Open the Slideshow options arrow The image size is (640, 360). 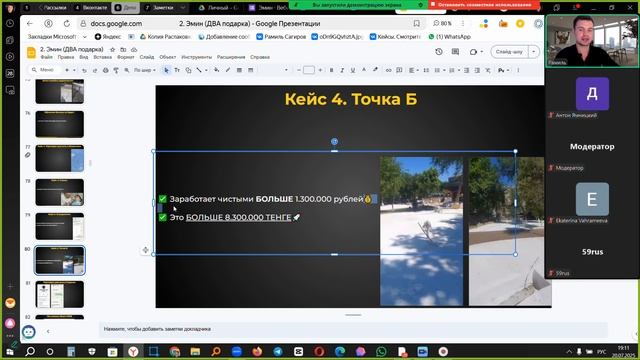533,52
